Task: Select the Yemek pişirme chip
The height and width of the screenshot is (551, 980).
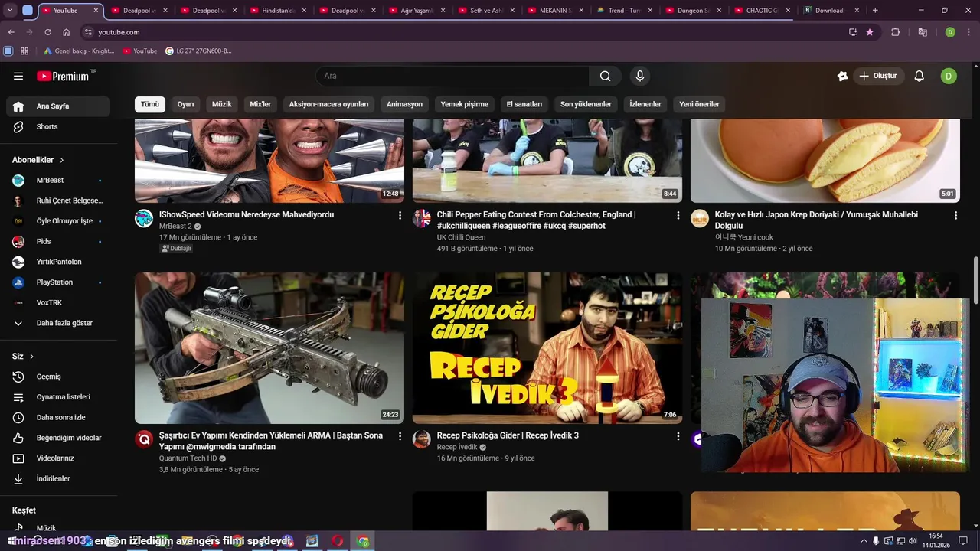Action: (x=464, y=104)
